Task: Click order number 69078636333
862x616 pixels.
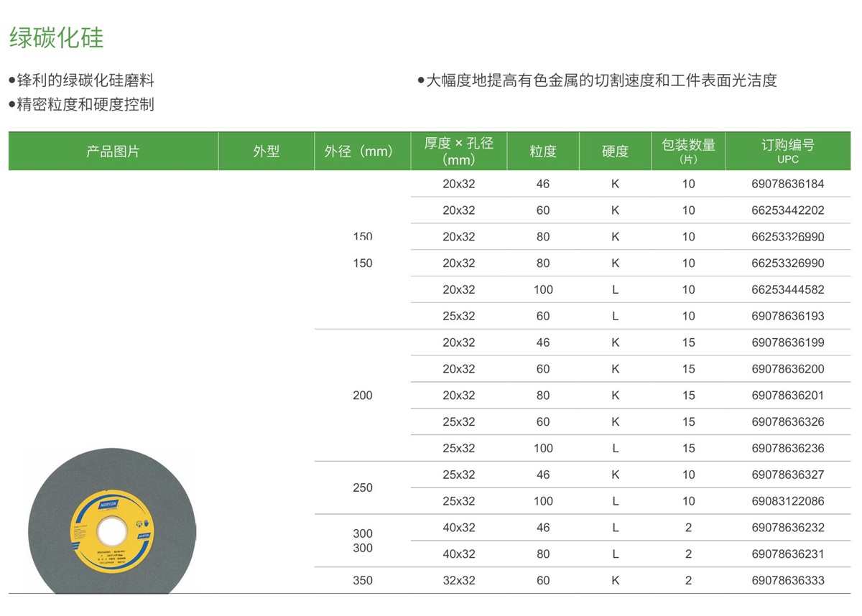Action: (788, 580)
